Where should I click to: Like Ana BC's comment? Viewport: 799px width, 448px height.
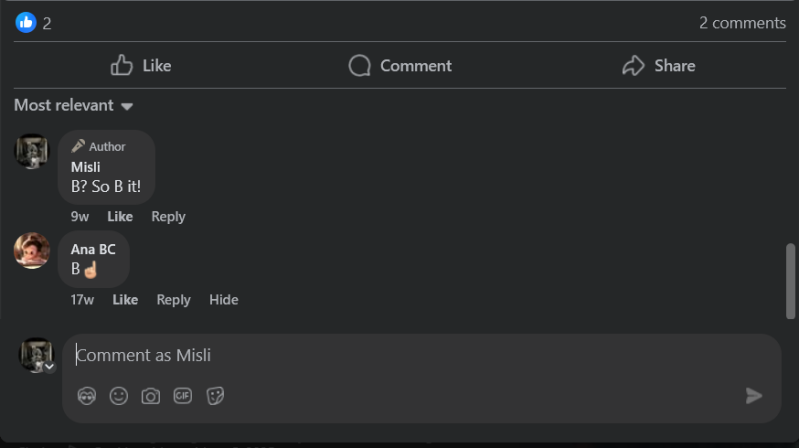point(125,300)
